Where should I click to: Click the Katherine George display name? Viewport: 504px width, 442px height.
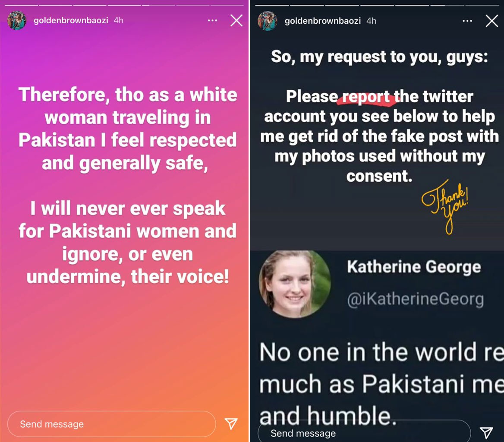pyautogui.click(x=414, y=267)
